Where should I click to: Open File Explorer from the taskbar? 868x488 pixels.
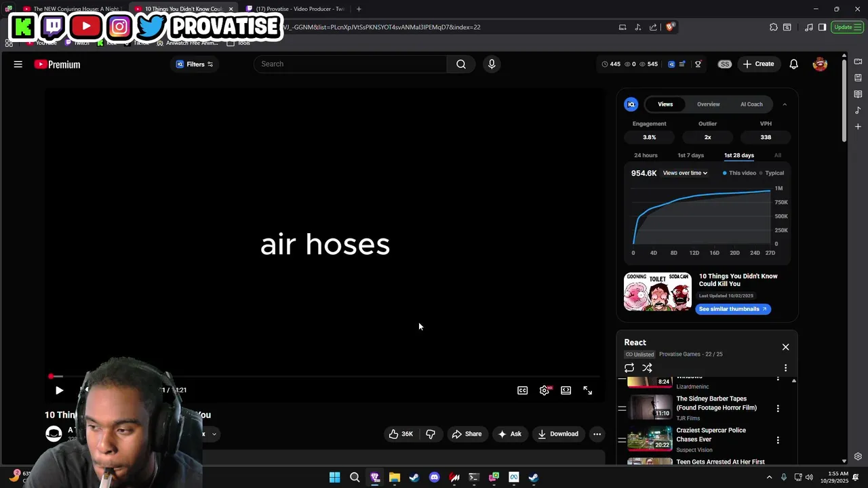pyautogui.click(x=394, y=477)
